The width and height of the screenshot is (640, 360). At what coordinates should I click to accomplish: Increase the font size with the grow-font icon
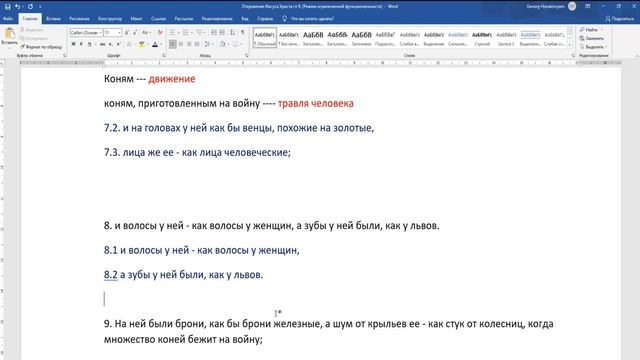point(127,33)
